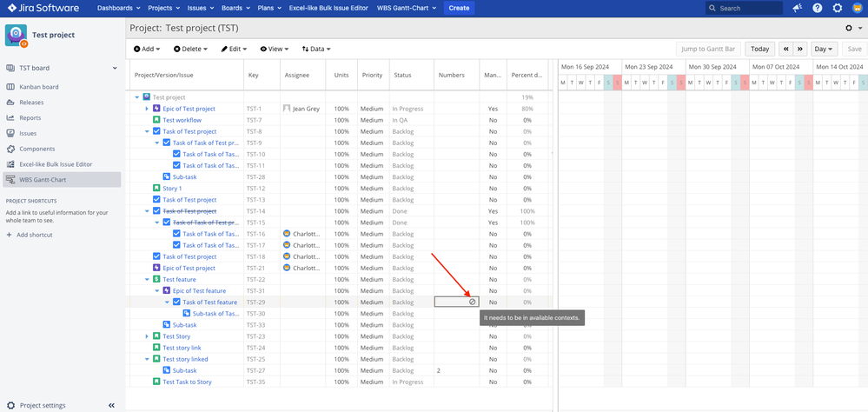Open Issues in sidebar
This screenshot has height=412, width=868.
(x=28, y=134)
